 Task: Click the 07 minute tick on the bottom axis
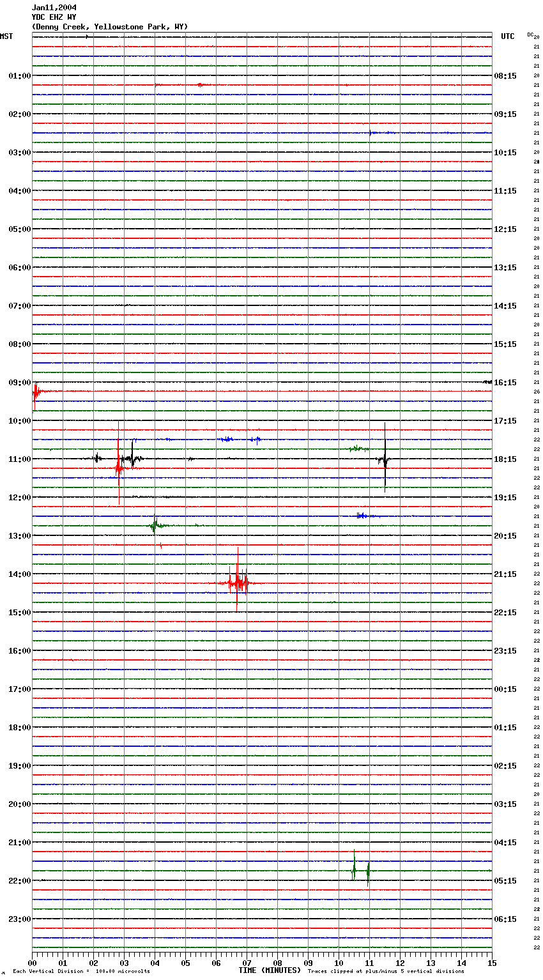click(247, 963)
